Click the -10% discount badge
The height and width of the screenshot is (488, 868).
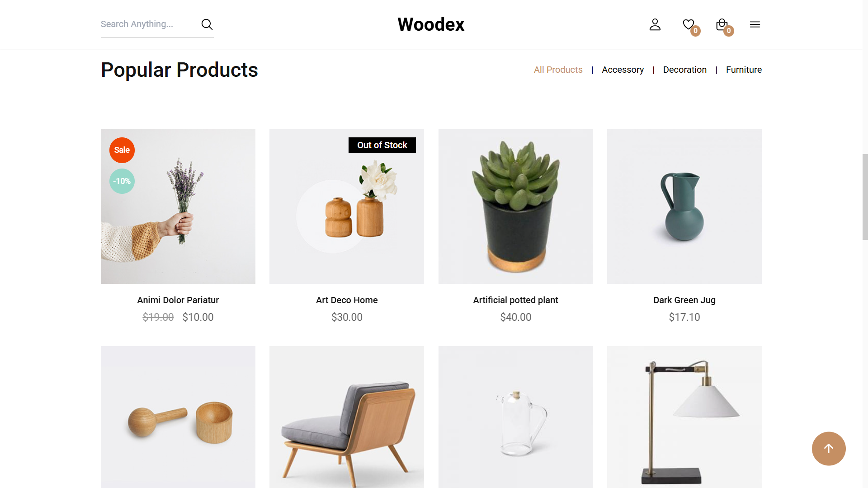122,181
